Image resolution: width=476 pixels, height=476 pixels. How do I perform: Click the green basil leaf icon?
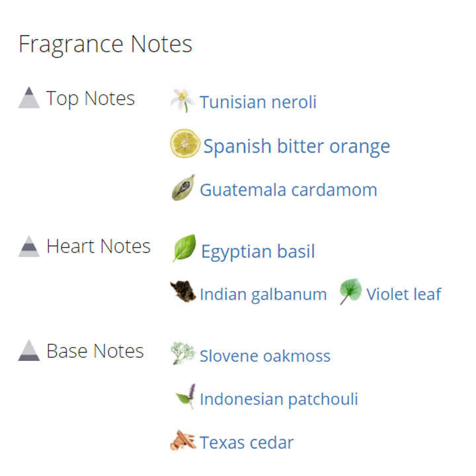(184, 248)
